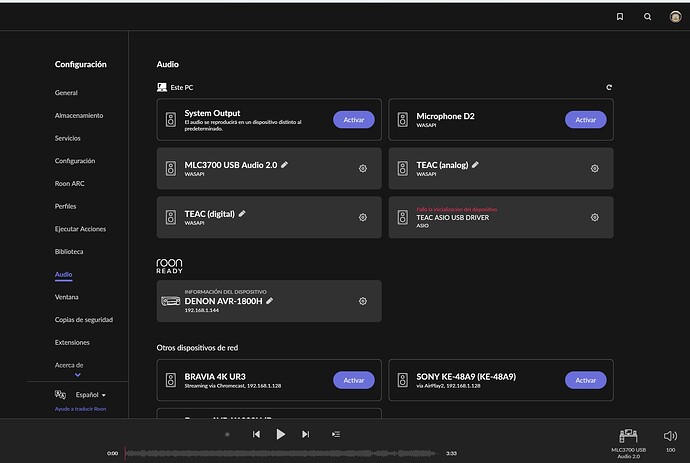Open settings gear for TEAC (analog)
Viewport: 690px width, 463px height.
pos(595,168)
